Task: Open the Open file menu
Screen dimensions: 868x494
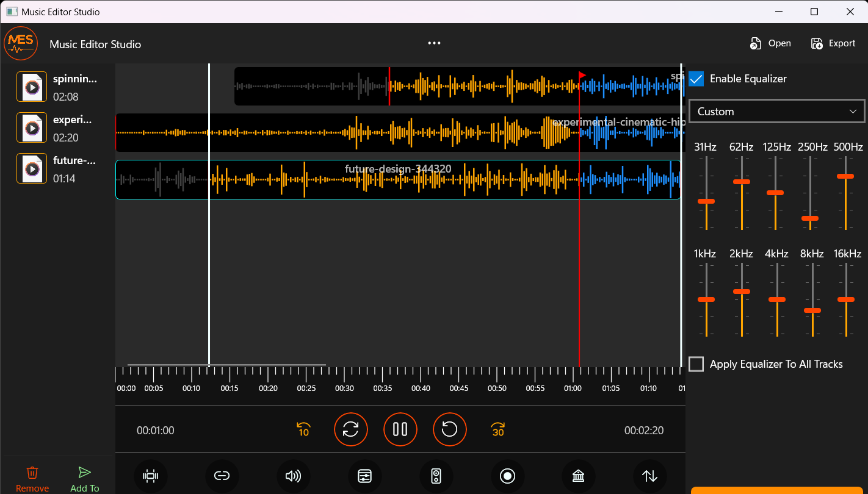Action: 770,43
